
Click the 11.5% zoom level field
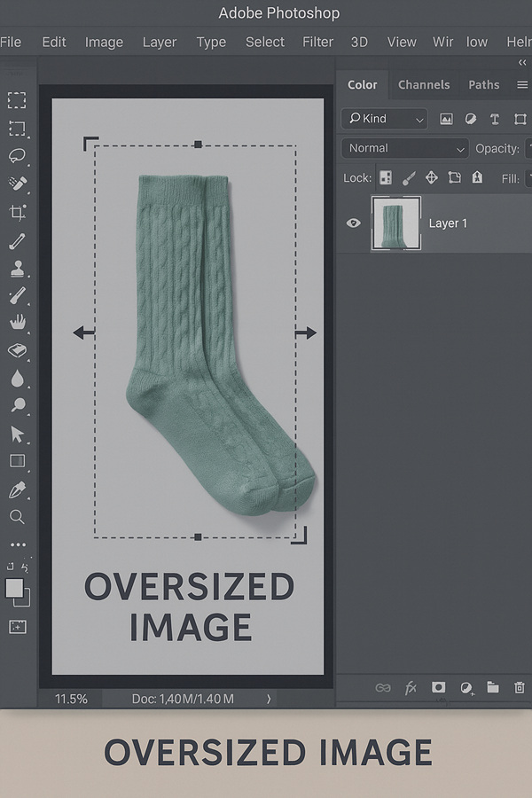pyautogui.click(x=71, y=699)
